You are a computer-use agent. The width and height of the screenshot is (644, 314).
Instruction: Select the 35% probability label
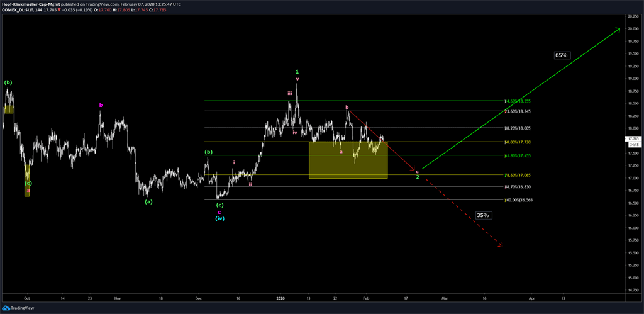[483, 215]
